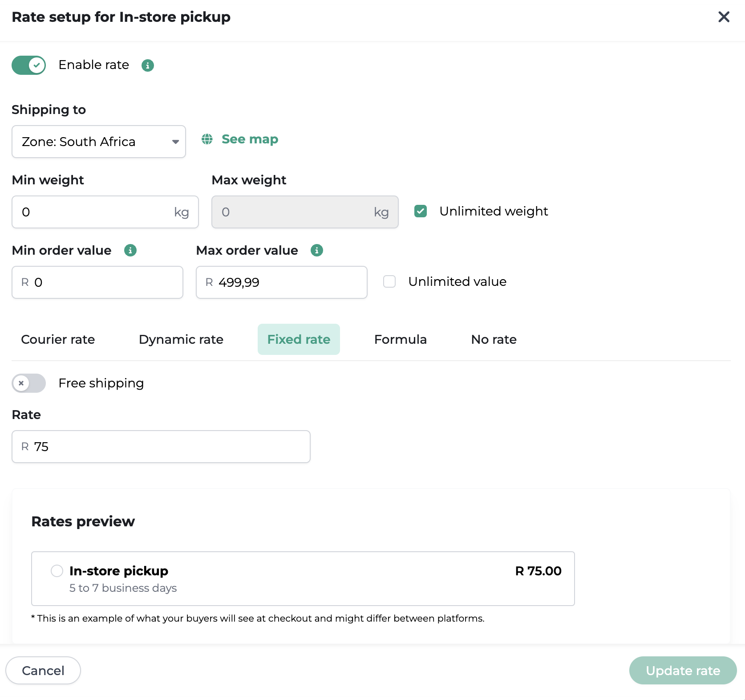Click the checkout example disclaimer note
Image resolution: width=745 pixels, height=700 pixels.
pyautogui.click(x=258, y=619)
